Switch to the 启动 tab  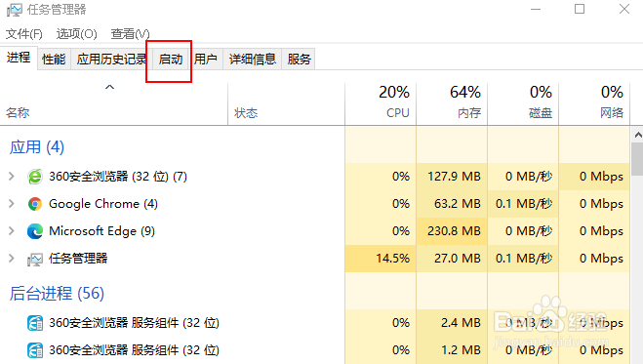coord(171,60)
